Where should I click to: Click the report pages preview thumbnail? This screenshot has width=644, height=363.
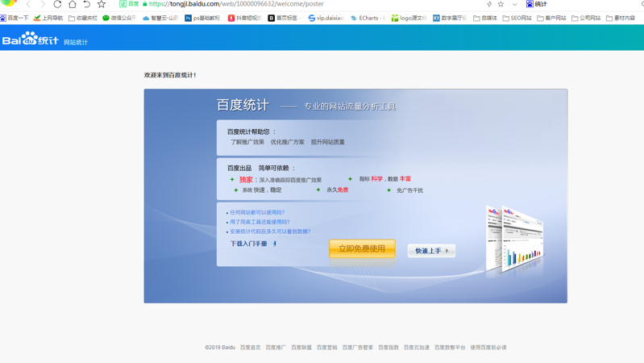515,239
